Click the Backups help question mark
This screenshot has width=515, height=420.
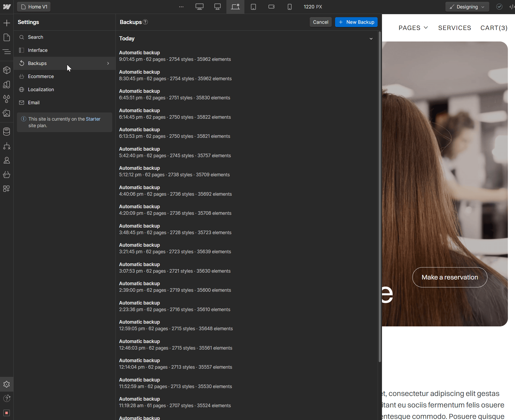(146, 22)
